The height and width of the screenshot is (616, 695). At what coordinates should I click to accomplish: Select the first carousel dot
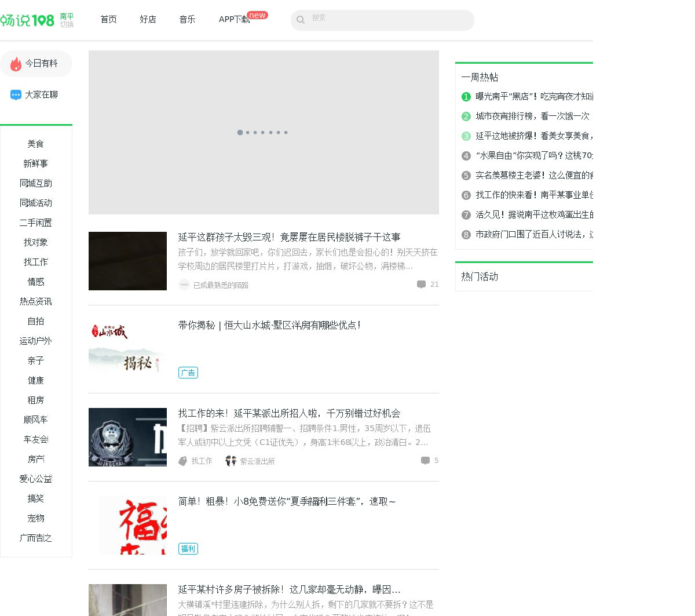(240, 133)
